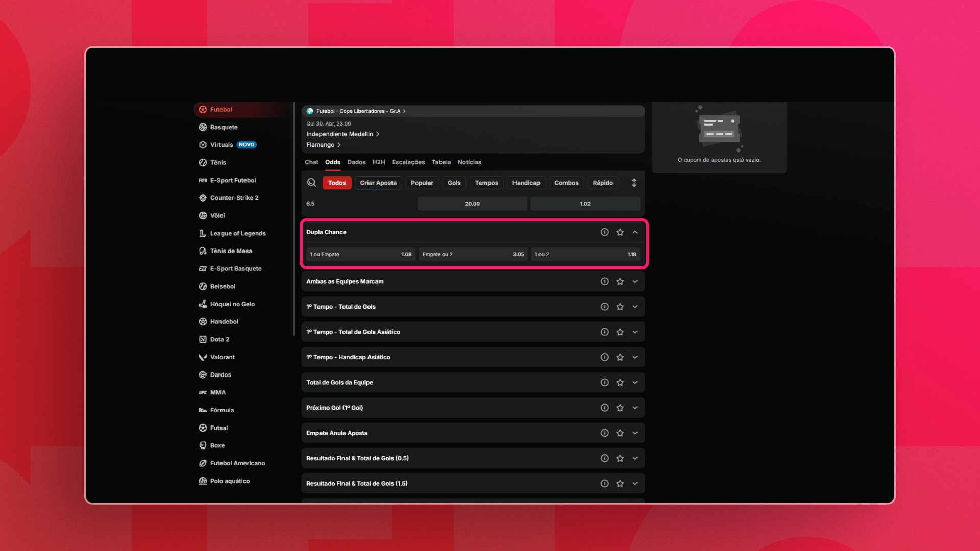
Task: Filter markets by Popular
Action: pos(422,183)
